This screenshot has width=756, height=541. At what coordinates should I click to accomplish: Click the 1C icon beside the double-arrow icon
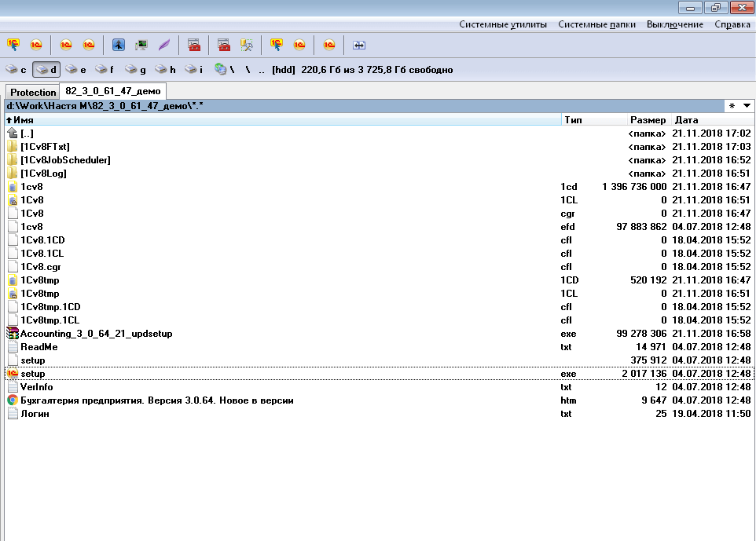coord(328,45)
